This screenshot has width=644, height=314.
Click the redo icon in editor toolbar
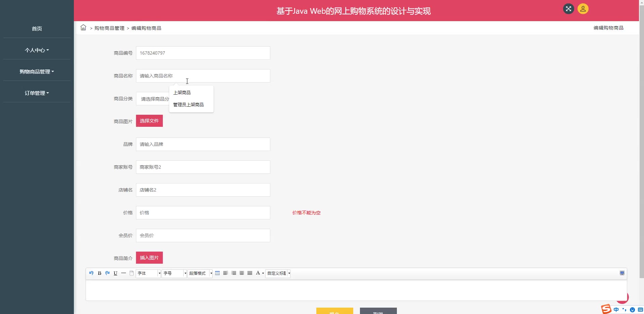(107, 273)
